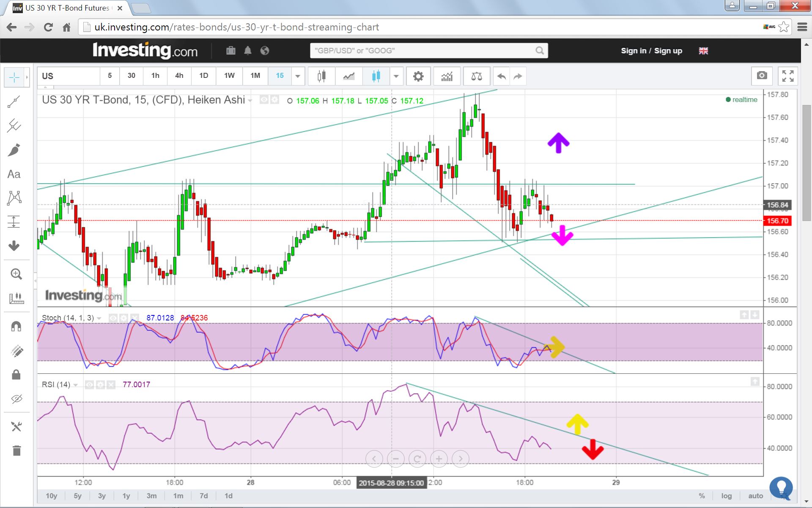Open the indicators menu icon
Screen dimensions: 812x508
447,76
